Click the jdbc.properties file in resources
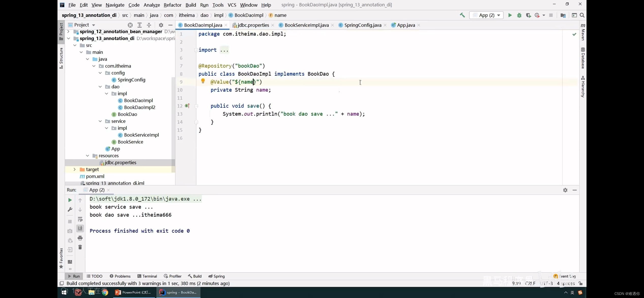Screen dimensions: 644x298 120,162
